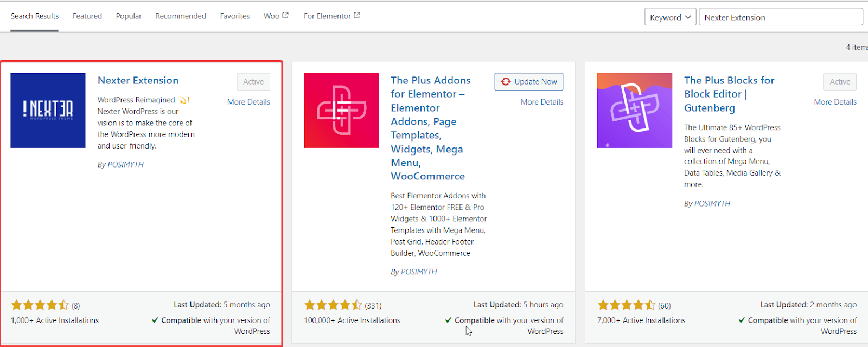
Task: Click the external link icon beside For Elementor
Action: 356,16
